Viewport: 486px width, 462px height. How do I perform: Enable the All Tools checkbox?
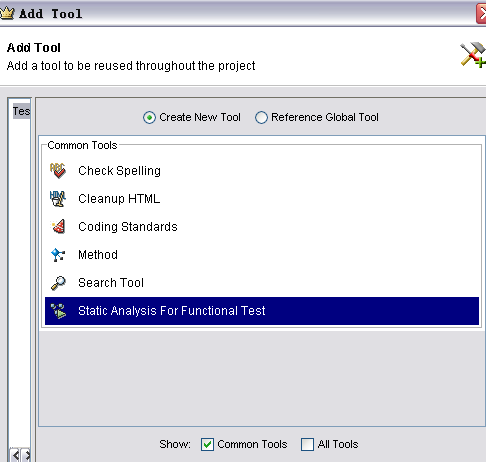[x=307, y=444]
